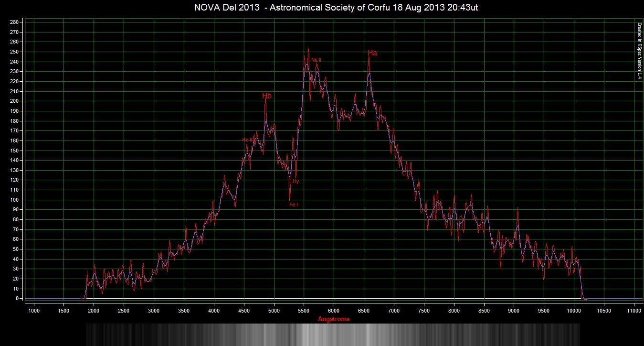Click the red 'Angstroms' x-axis label
The width and height of the screenshot is (644, 346).
[x=334, y=319]
